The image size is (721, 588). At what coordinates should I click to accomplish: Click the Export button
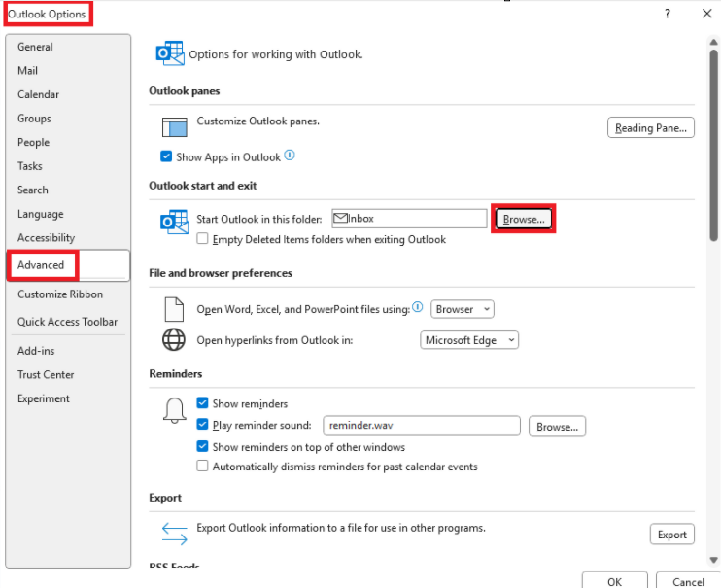coord(671,535)
